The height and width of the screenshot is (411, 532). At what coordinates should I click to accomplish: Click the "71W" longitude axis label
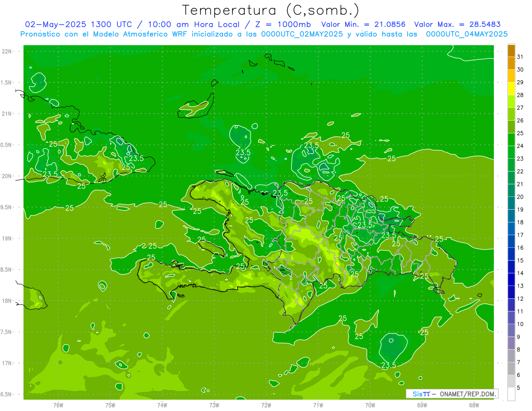tap(318, 405)
